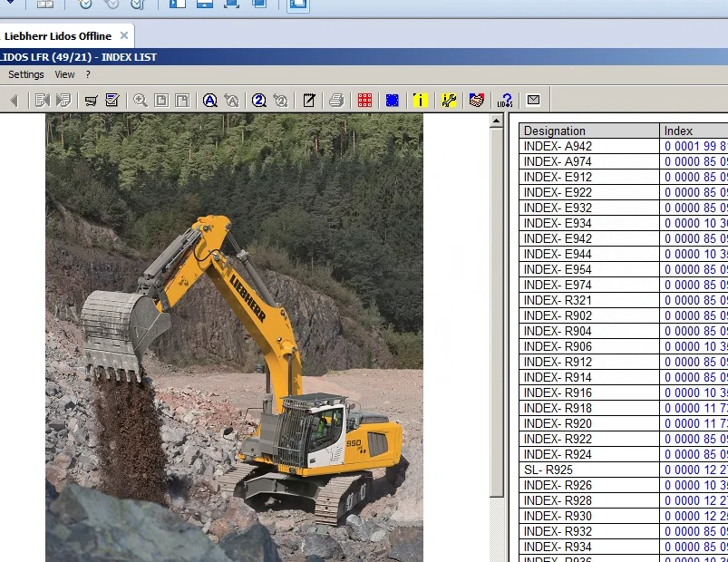The width and height of the screenshot is (728, 562).
Task: Click the red grid icon
Action: pos(364,101)
